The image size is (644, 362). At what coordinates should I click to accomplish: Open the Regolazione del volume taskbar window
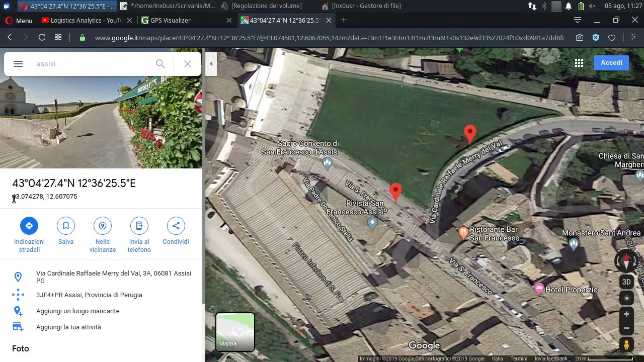pos(262,6)
